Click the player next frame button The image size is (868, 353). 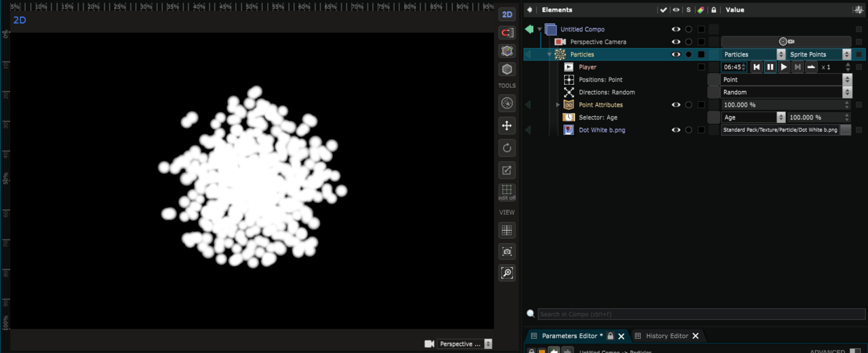pyautogui.click(x=797, y=67)
